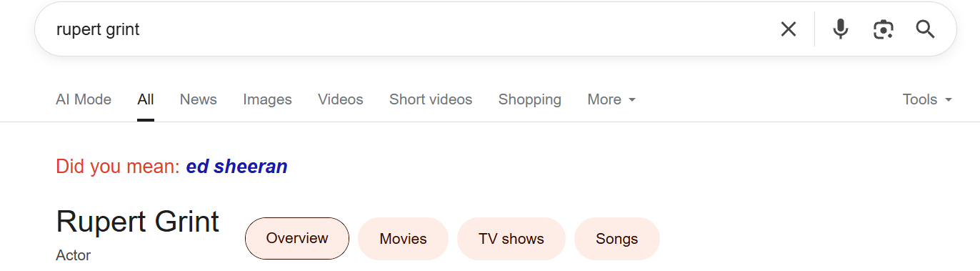980x271 pixels.
Task: Click the Rupert Grint knowledge panel title
Action: coord(138,222)
